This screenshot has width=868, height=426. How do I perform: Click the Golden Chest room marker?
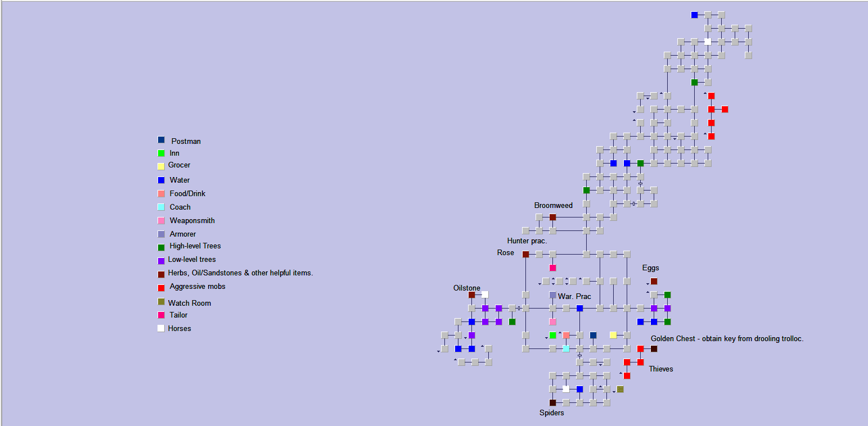653,348
